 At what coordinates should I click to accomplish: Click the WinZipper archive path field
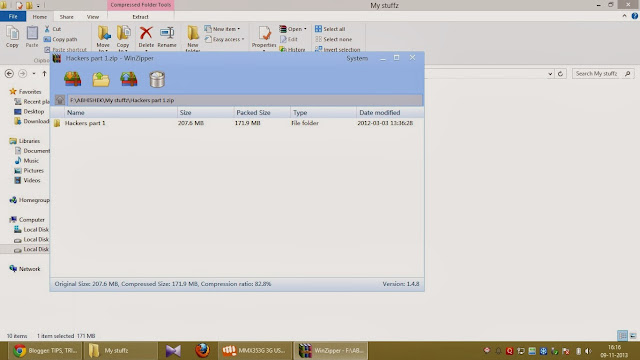(x=245, y=100)
